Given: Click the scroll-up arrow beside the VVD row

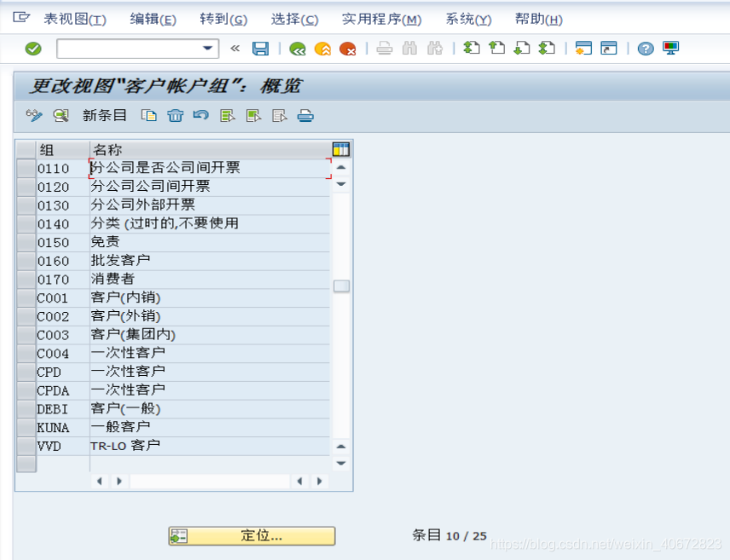Looking at the screenshot, I should pos(341,447).
